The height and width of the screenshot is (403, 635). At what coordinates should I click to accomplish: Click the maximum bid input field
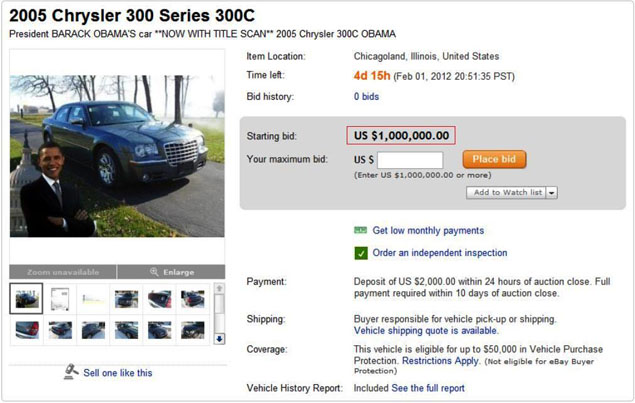(x=410, y=160)
